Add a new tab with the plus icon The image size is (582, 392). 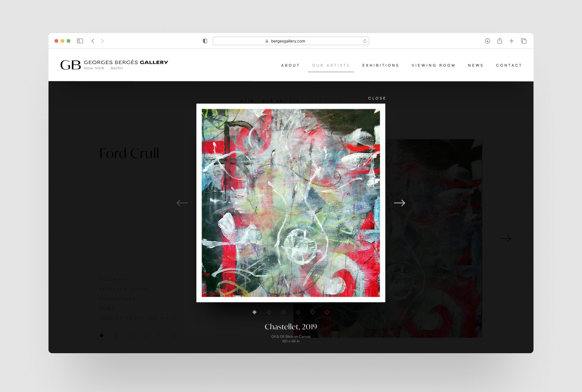pos(512,41)
